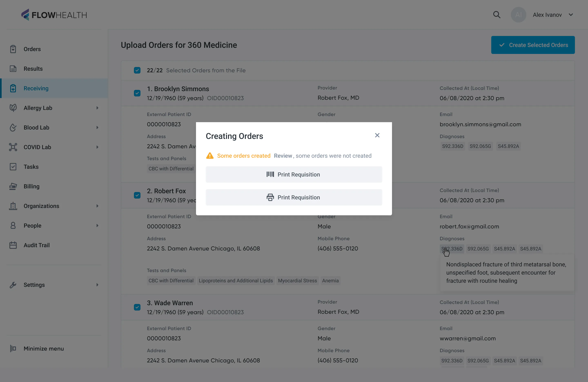Click Print Requisition with printer icon
The height and width of the screenshot is (382, 588).
point(294,197)
